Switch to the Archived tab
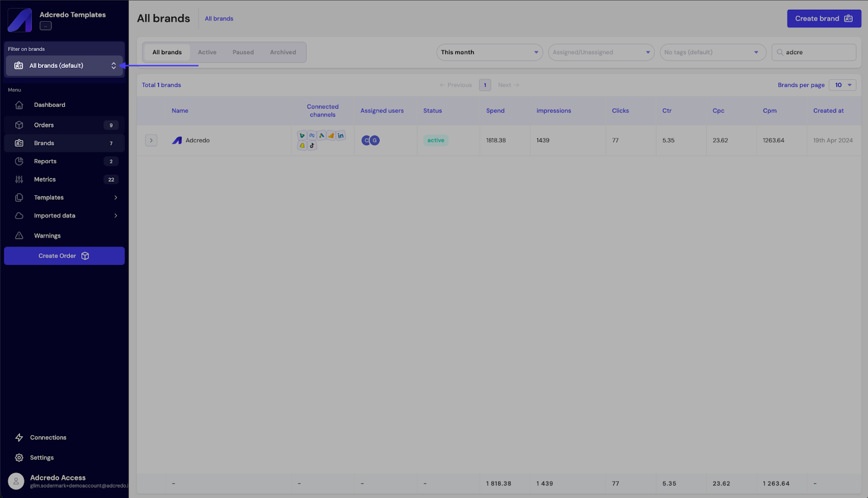Viewport: 868px width, 498px height. tap(283, 53)
